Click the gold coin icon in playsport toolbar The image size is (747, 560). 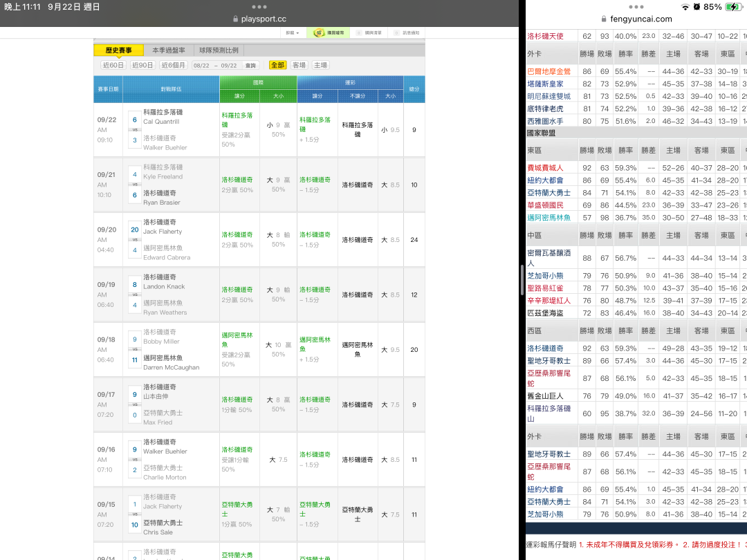coord(319,33)
